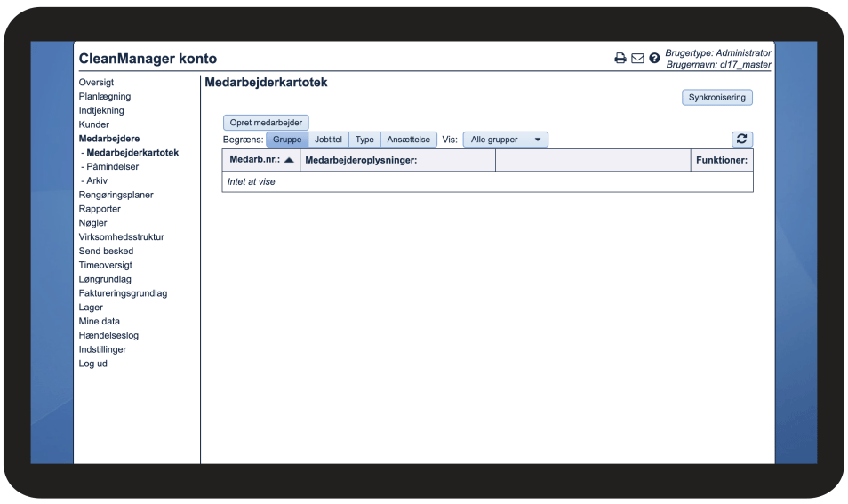Select Lønggrundlag in left navigation
Image resolution: width=848 pixels, height=504 pixels.
[x=105, y=279]
